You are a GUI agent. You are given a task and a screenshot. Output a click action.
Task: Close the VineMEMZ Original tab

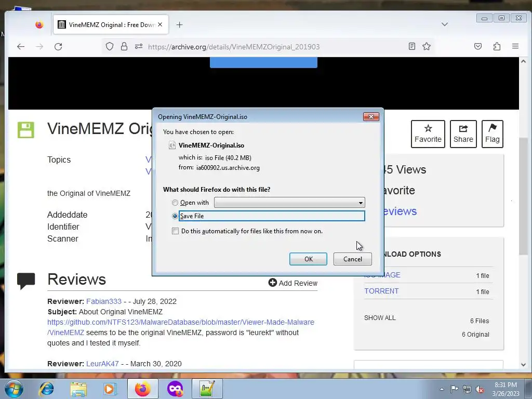160,25
